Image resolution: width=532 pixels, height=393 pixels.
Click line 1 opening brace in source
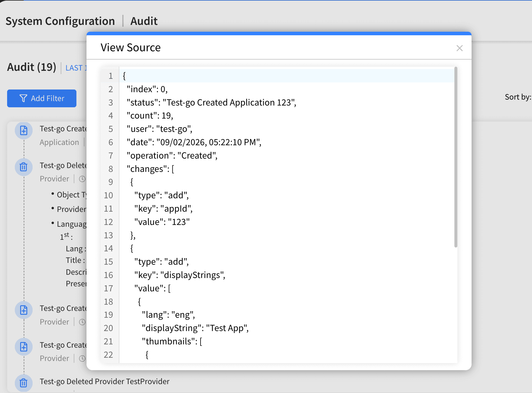pyautogui.click(x=124, y=76)
